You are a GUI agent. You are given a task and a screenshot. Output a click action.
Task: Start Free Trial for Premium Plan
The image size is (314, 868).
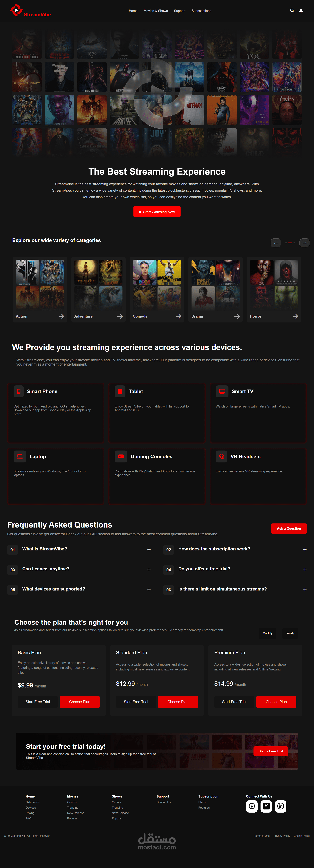coord(235,702)
